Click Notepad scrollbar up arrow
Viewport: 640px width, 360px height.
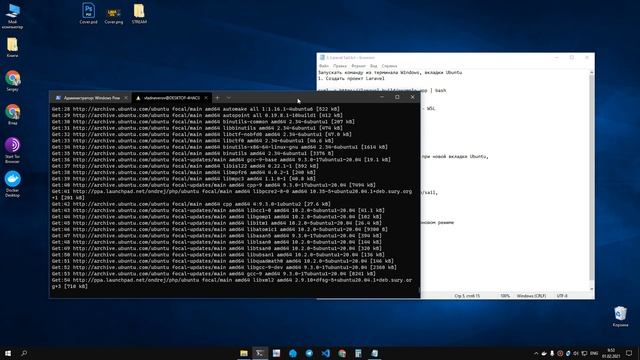(591, 72)
